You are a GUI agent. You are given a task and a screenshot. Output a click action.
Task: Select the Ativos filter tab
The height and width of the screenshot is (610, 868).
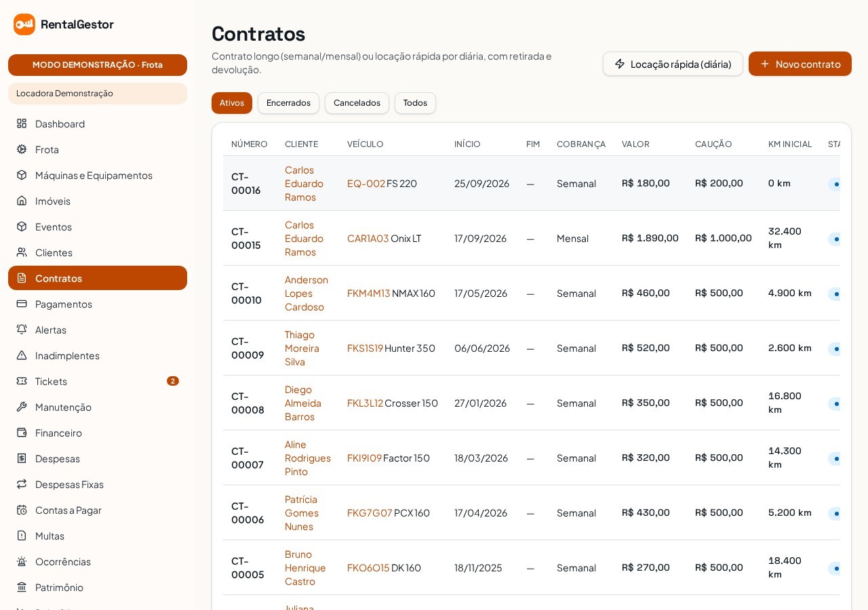[x=232, y=103]
